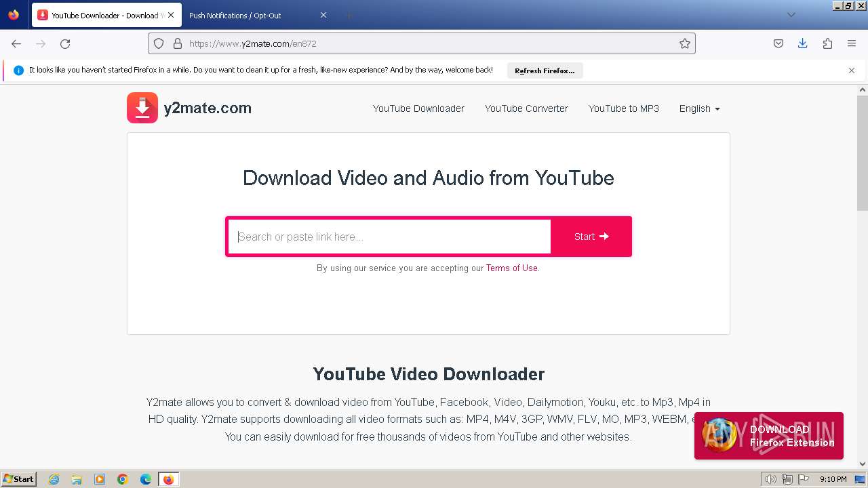Launch Chrome from the taskbar

(123, 479)
